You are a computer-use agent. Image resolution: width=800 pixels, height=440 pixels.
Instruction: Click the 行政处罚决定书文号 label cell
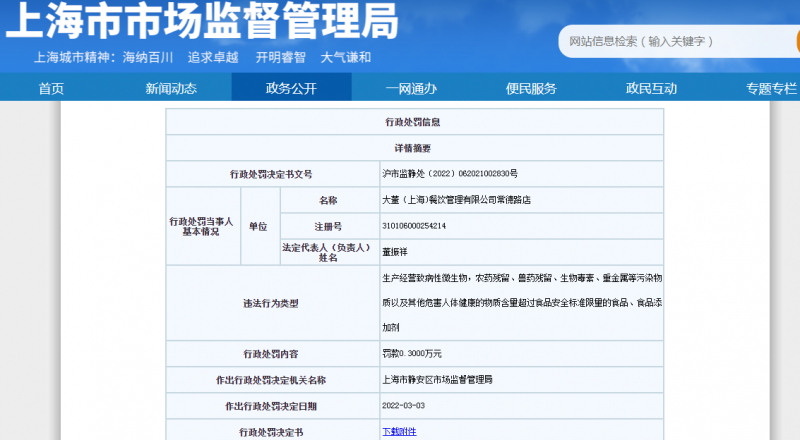[x=272, y=174]
